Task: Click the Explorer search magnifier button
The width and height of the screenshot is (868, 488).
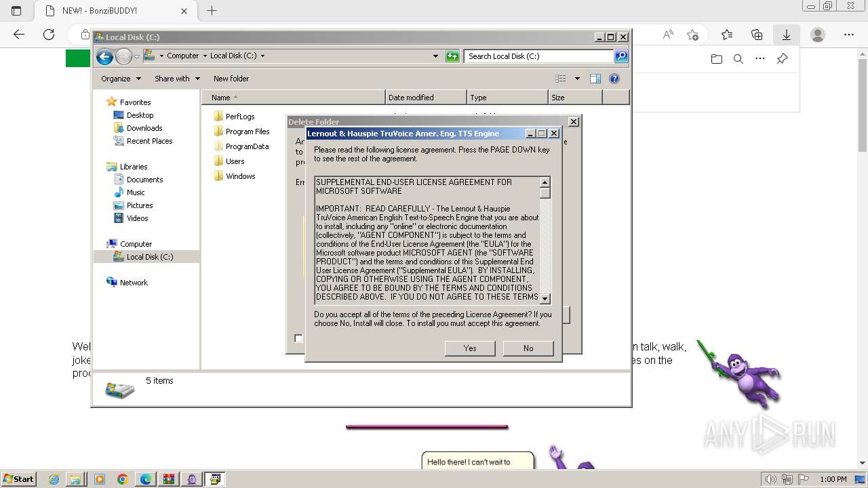Action: pyautogui.click(x=621, y=56)
